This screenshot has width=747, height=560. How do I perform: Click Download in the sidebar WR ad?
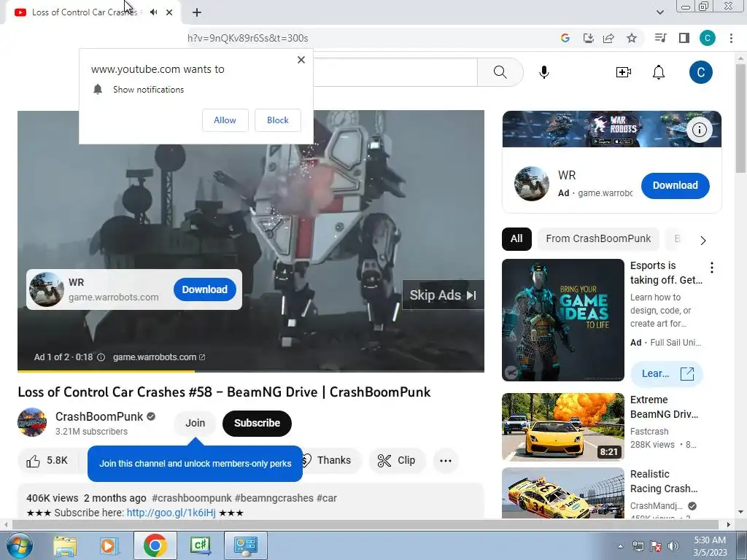coord(675,186)
